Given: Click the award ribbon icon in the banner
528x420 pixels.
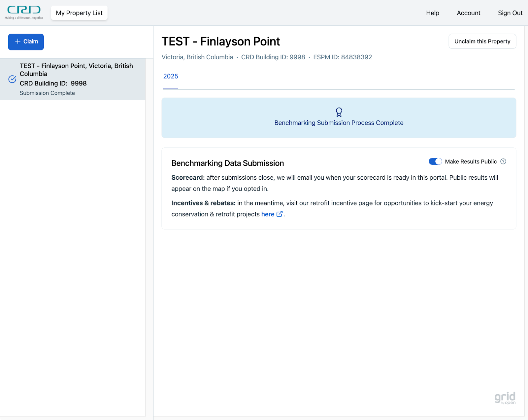Looking at the screenshot, I should [339, 112].
